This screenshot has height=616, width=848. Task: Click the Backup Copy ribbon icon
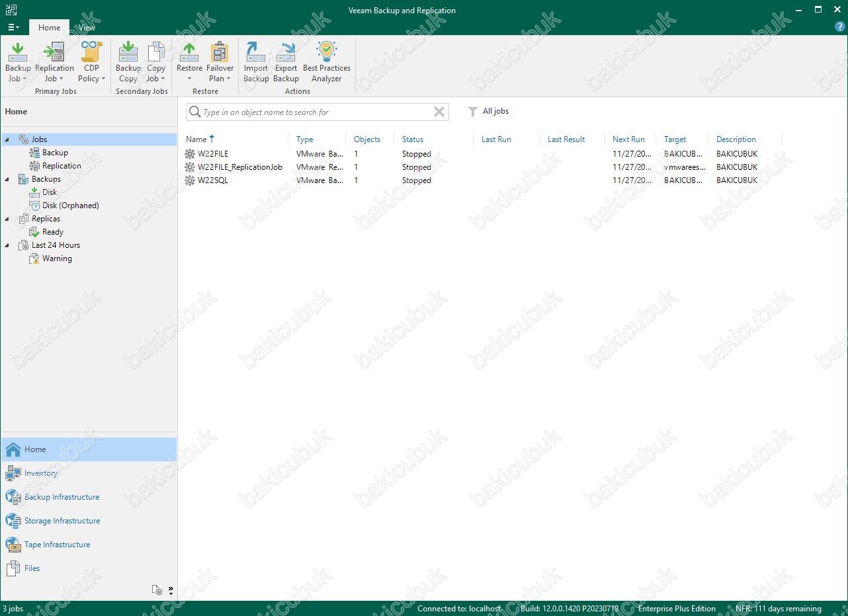[x=128, y=52]
